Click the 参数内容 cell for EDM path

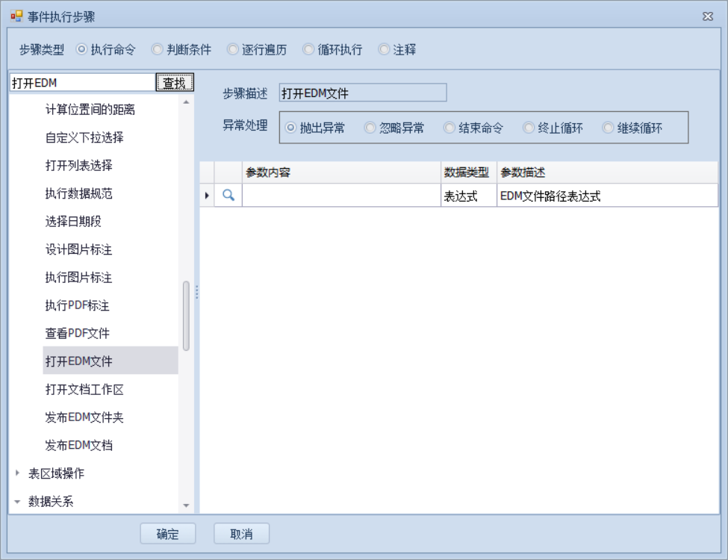click(x=341, y=196)
